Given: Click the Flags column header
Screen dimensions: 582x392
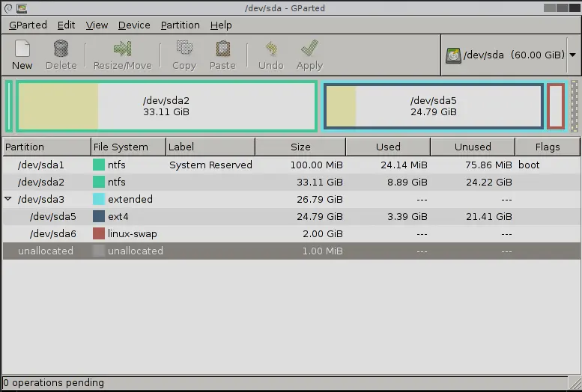Looking at the screenshot, I should click(x=548, y=147).
